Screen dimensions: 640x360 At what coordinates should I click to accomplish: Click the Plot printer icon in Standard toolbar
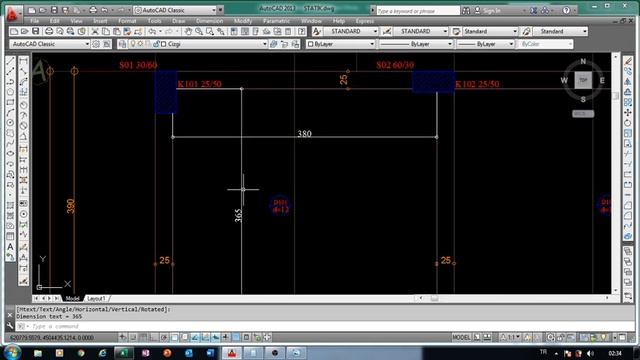pos(49,31)
